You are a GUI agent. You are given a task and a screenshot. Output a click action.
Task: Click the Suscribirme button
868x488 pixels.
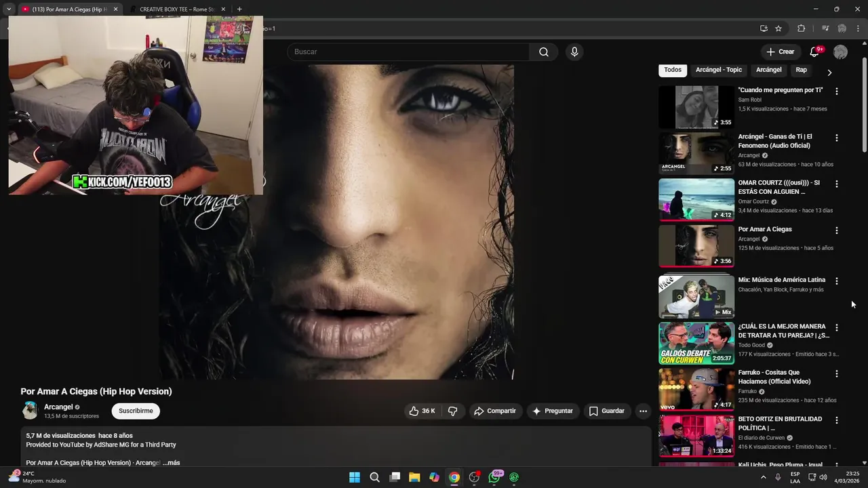pyautogui.click(x=136, y=411)
